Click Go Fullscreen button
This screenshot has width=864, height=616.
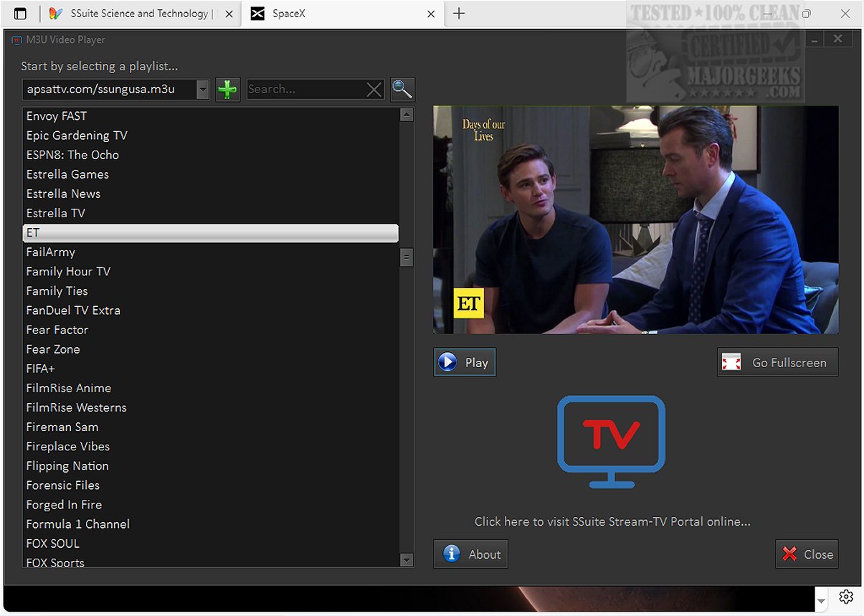click(x=777, y=362)
